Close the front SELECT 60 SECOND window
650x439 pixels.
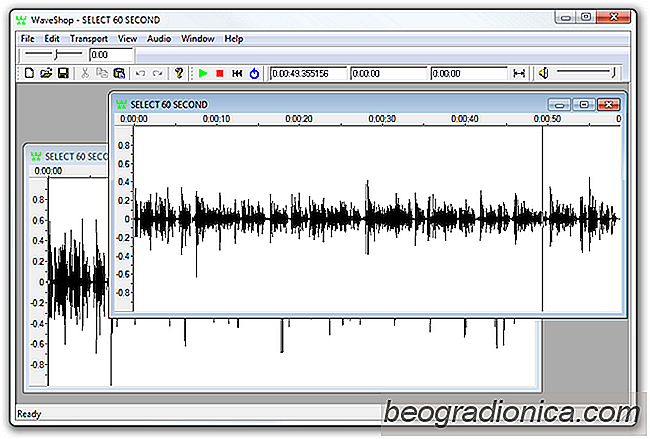coord(609,105)
